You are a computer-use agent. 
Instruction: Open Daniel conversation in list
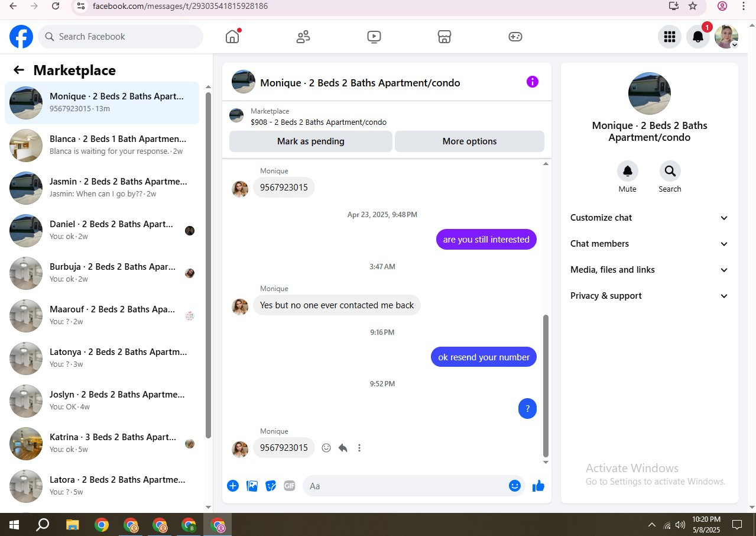(102, 231)
